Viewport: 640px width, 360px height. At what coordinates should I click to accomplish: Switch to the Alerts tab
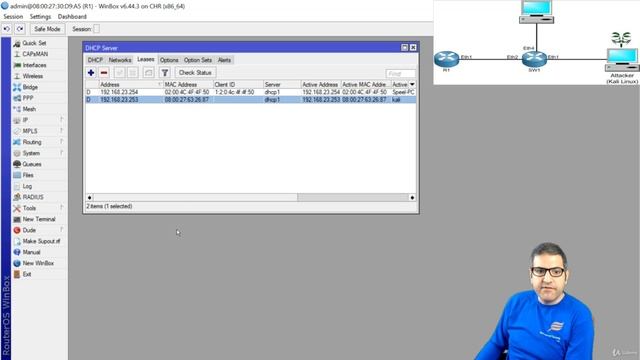coord(224,60)
